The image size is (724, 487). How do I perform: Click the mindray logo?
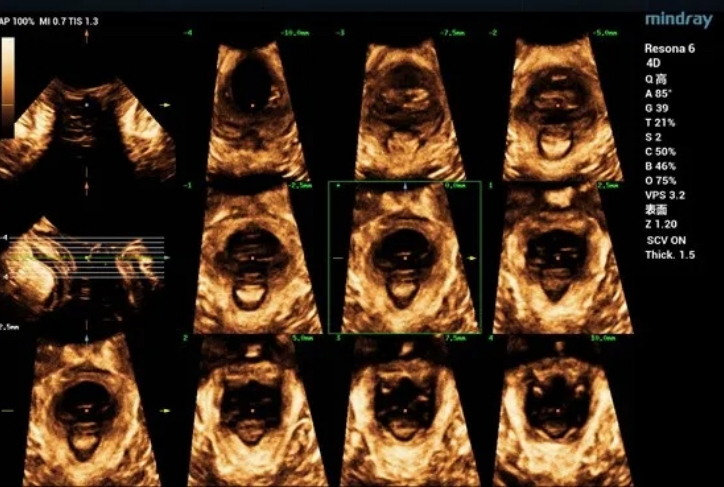[x=679, y=20]
